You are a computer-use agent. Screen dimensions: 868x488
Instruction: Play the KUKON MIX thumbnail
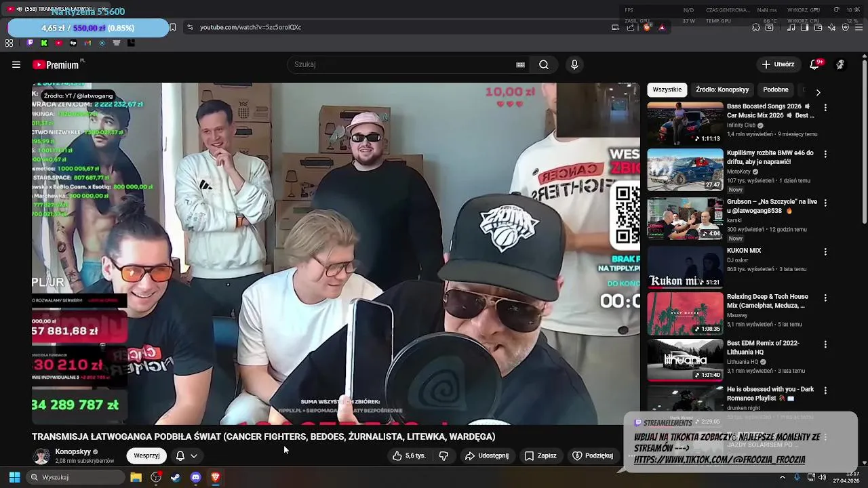click(685, 267)
